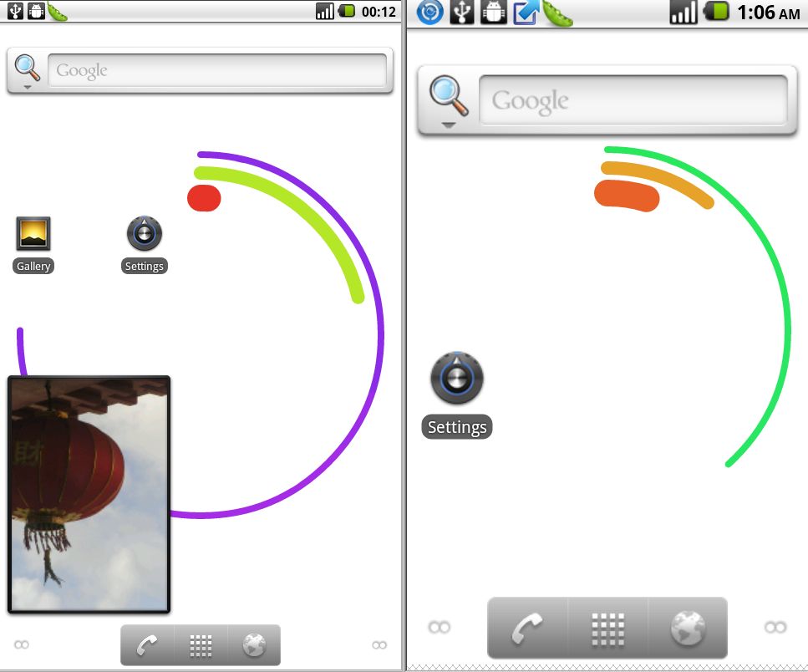Viewport: 808px width, 672px height.
Task: Tap signal strength bars on right phone
Action: coord(683,13)
